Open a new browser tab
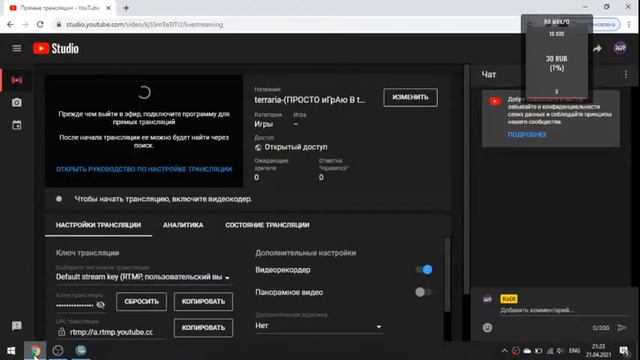 [x=126, y=8]
